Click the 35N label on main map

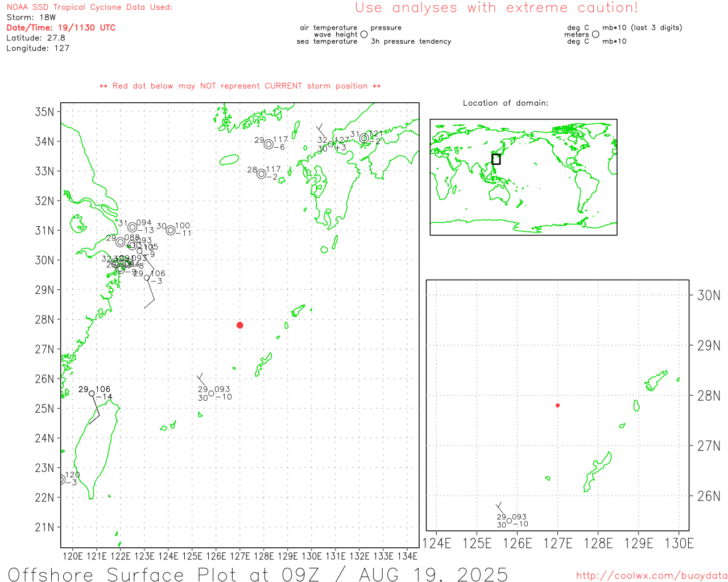44,112
